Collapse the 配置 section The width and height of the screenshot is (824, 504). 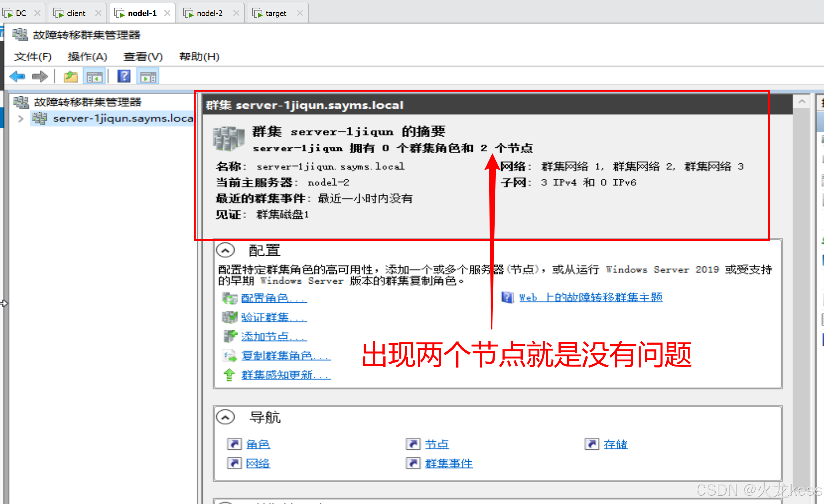[x=225, y=251]
